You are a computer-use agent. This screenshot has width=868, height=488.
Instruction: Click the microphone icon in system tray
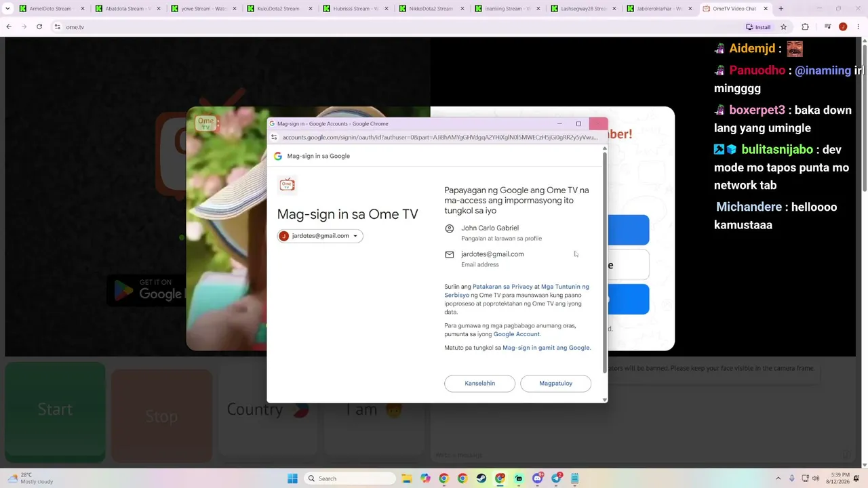tap(791, 479)
